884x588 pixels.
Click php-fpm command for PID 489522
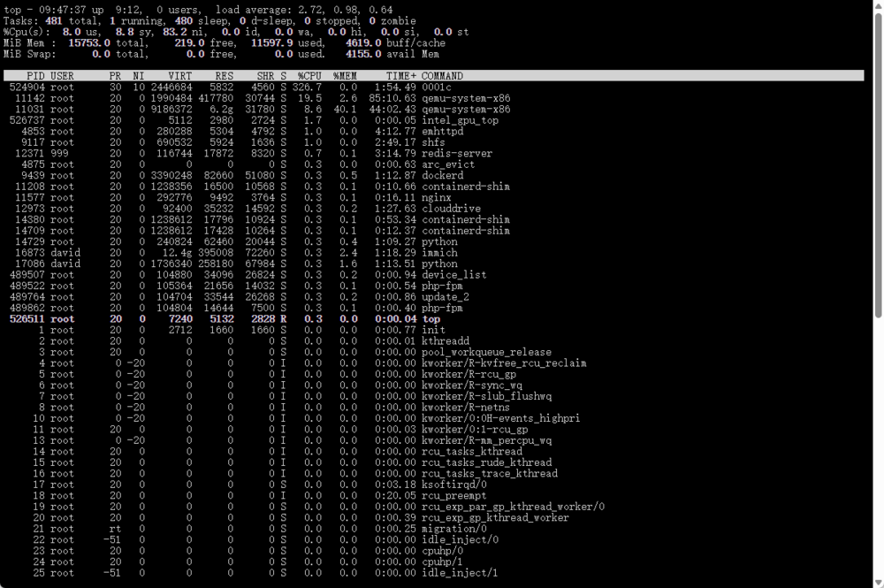pyautogui.click(x=443, y=286)
